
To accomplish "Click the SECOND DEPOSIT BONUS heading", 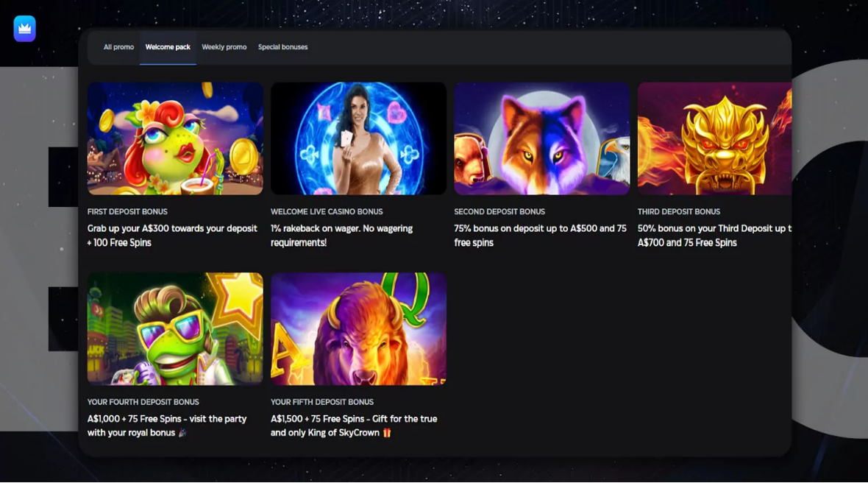I will click(499, 211).
